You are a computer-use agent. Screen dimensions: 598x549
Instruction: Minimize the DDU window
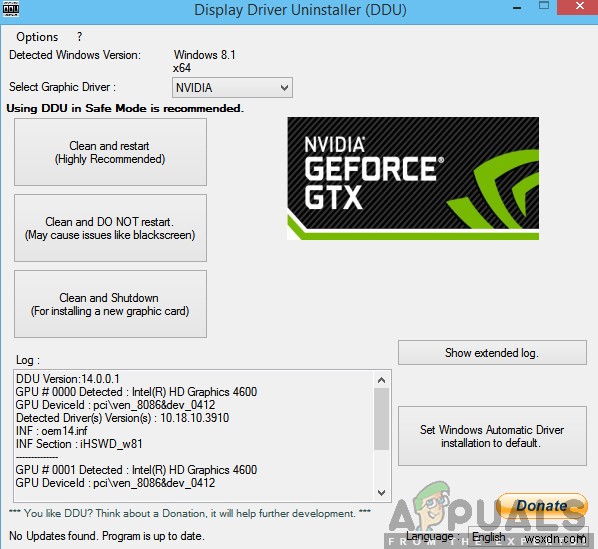point(517,8)
